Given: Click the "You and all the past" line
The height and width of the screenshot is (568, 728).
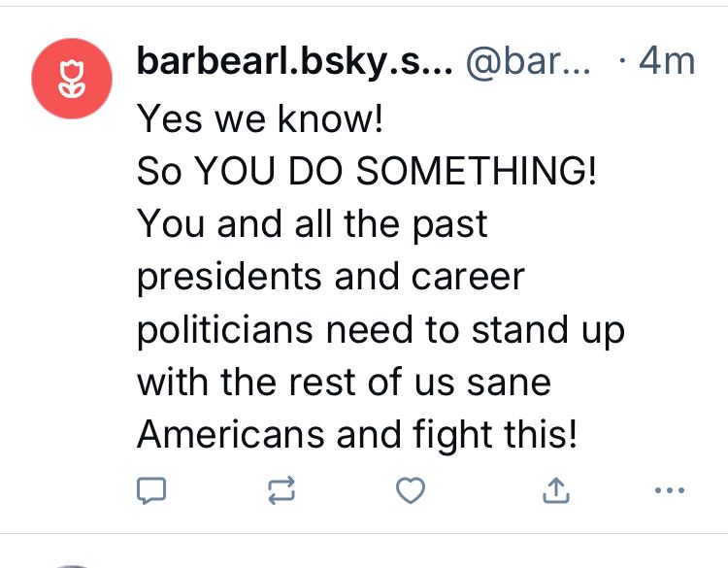Looking at the screenshot, I should click(312, 224).
